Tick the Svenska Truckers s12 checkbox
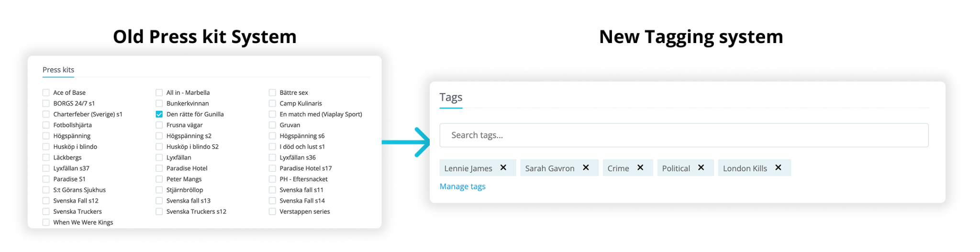The width and height of the screenshot is (980, 252). [x=159, y=211]
